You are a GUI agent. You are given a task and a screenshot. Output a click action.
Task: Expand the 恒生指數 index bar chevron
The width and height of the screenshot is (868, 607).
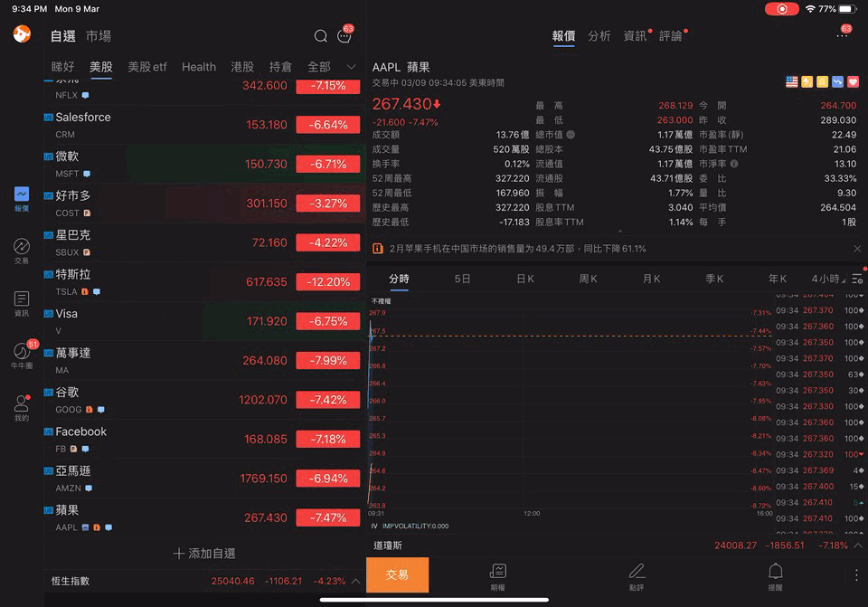click(355, 581)
